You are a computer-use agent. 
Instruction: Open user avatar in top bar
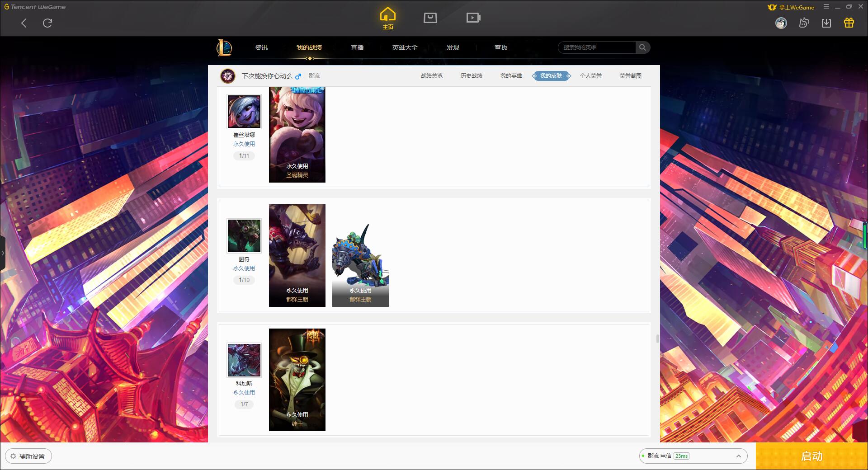pos(781,23)
